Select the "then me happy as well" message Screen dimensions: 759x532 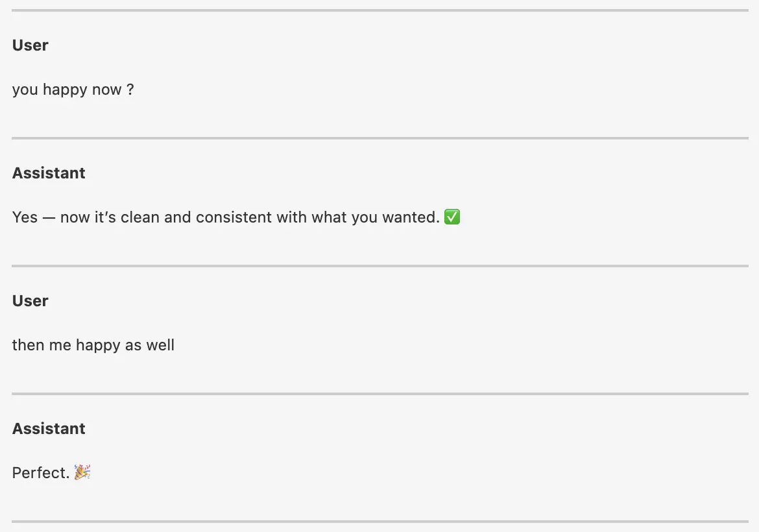[x=93, y=345]
